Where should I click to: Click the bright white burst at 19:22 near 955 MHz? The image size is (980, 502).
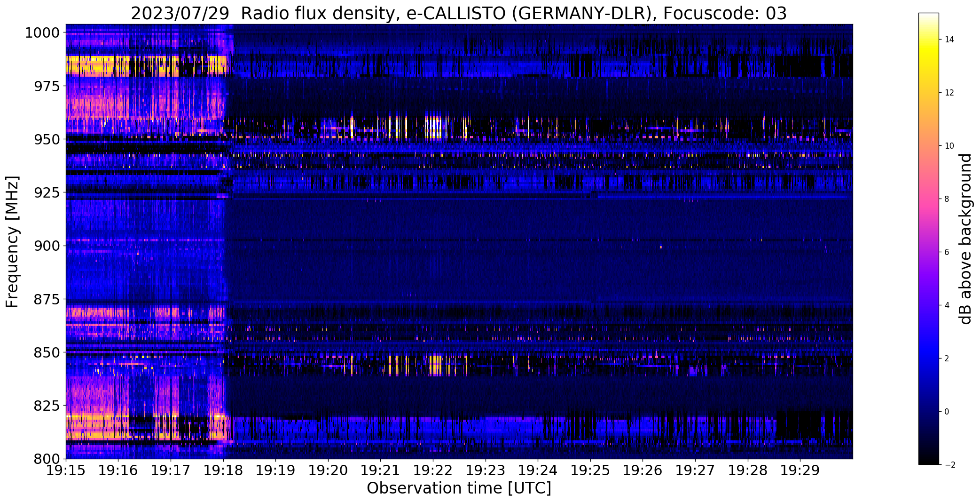click(x=435, y=127)
